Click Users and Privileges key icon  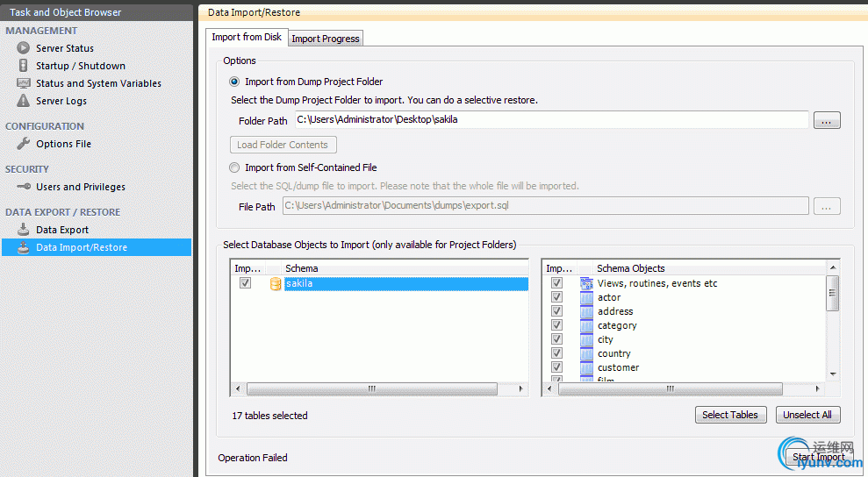(24, 187)
